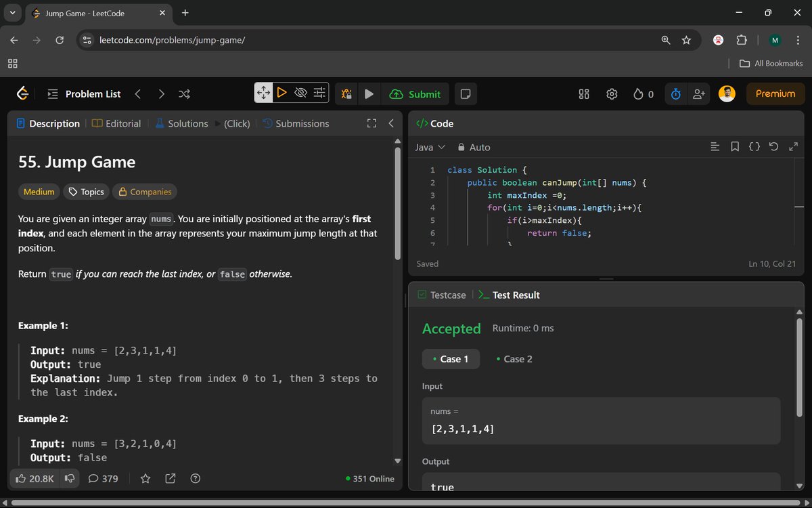Bookmark this page star icon
Screen dimensions: 812x508
(686, 40)
